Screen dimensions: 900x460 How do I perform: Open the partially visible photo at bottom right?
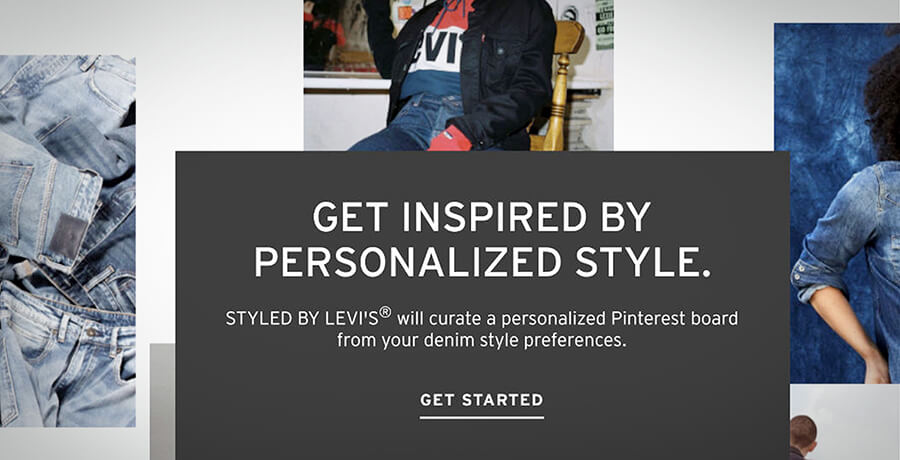845,422
